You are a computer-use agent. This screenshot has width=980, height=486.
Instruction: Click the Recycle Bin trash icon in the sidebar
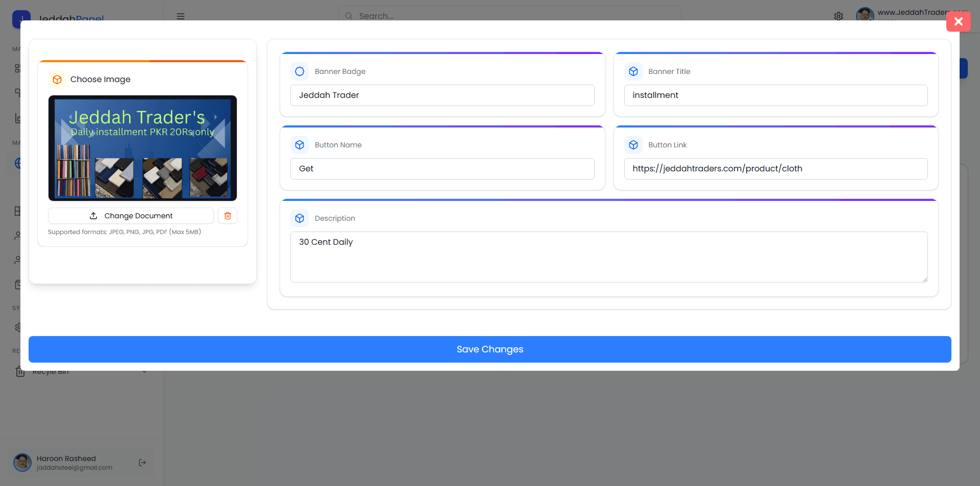(x=20, y=373)
